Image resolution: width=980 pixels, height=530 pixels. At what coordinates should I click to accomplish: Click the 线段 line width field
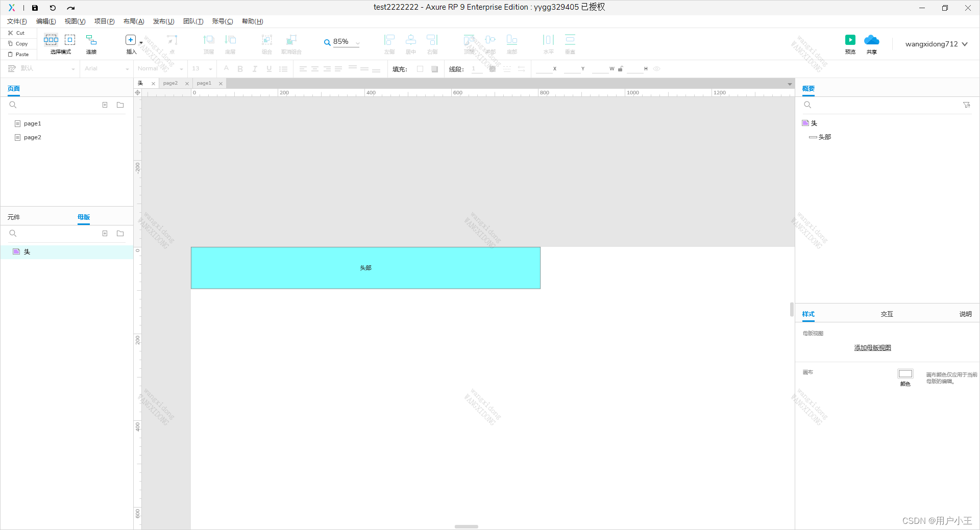click(x=477, y=69)
